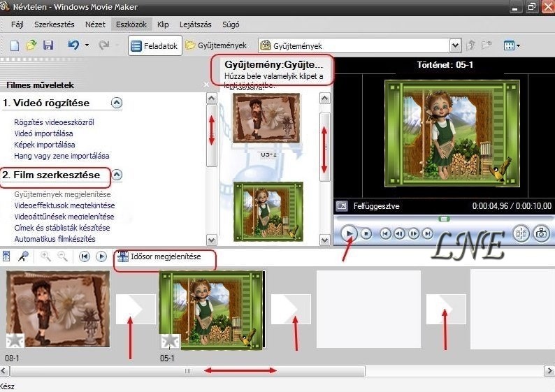The image size is (555, 392).
Task: Play the preview in the monitor
Action: [x=349, y=233]
